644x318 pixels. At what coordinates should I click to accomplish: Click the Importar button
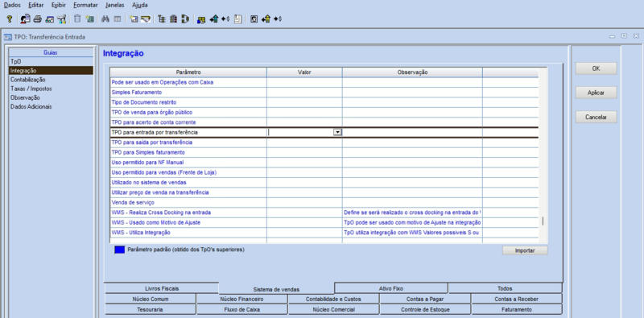(x=525, y=250)
